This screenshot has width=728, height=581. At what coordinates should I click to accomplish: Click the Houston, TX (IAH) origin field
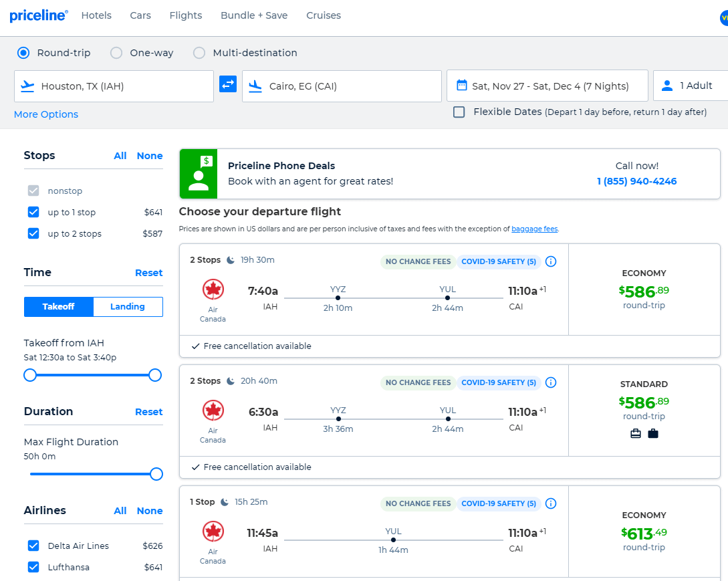pos(114,86)
